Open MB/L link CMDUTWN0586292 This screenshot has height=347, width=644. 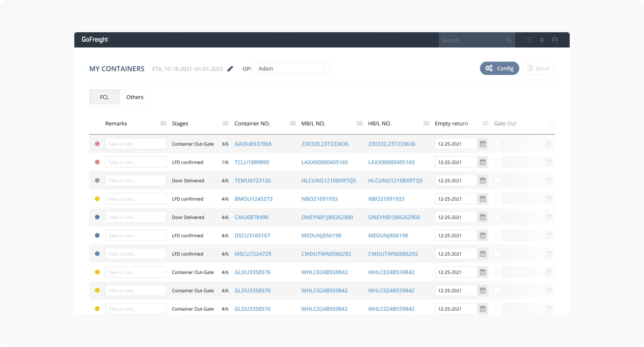click(326, 254)
